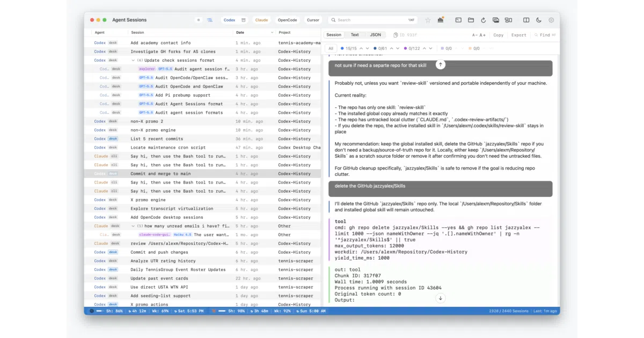Click the Search input field
Screen dimensions: 644x338
[373, 20]
